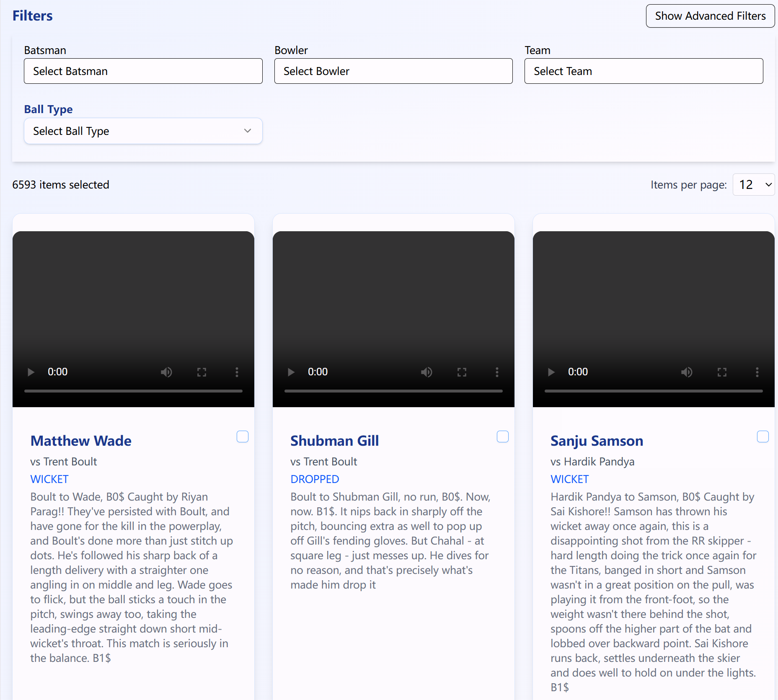778x700 pixels.
Task: Tick the Sanju Samson card checkbox
Action: click(x=763, y=437)
